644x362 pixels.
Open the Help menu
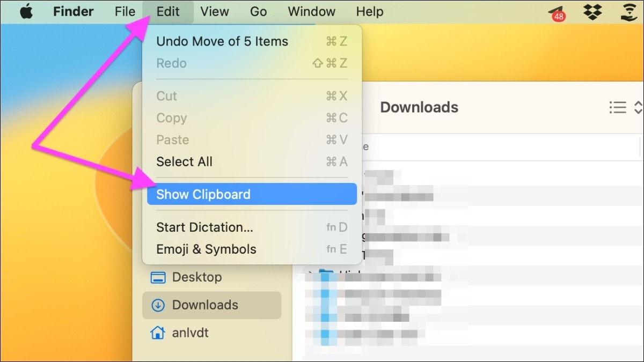[370, 11]
